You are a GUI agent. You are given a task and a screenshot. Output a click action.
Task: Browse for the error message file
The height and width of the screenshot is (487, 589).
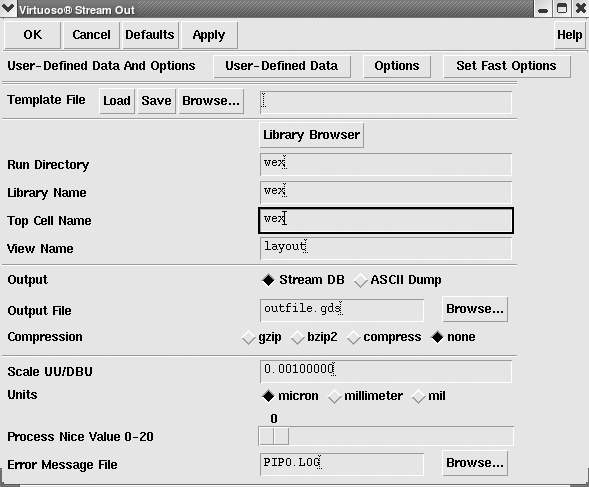tap(475, 463)
